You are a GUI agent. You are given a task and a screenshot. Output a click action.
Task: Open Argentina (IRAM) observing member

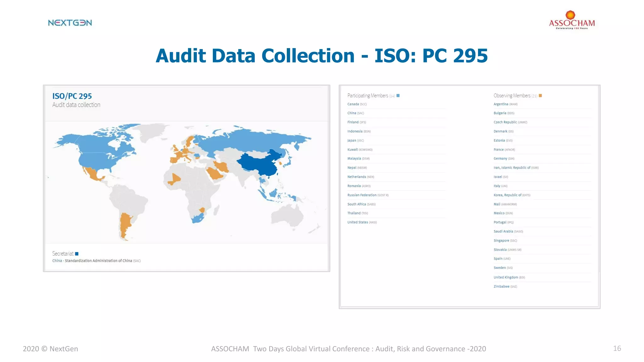point(506,104)
